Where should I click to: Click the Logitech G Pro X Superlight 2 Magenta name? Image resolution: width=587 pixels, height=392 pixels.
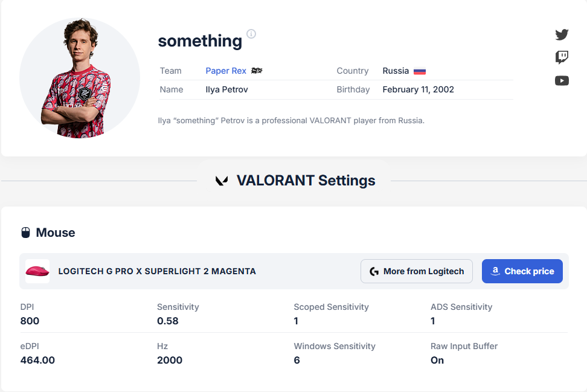157,271
